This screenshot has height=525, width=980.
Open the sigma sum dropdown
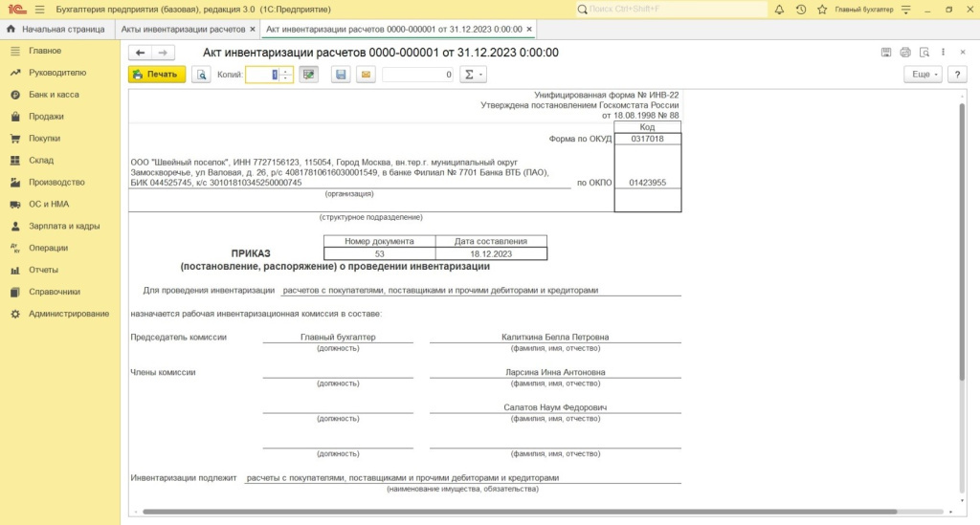point(473,75)
